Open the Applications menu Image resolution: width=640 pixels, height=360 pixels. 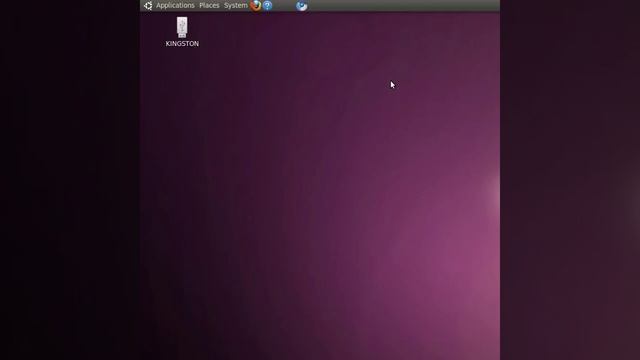coord(175,5)
